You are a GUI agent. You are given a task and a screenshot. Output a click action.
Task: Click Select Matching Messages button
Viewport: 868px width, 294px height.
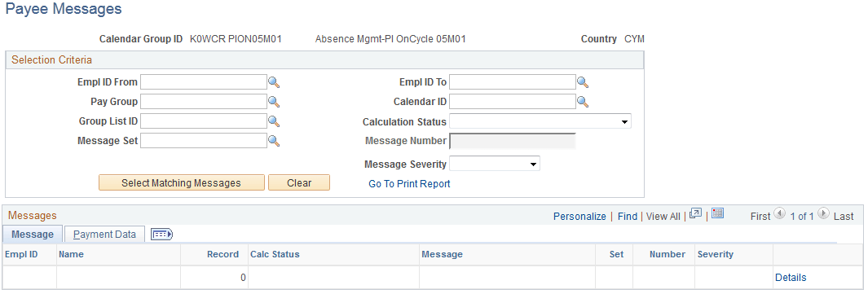[182, 183]
